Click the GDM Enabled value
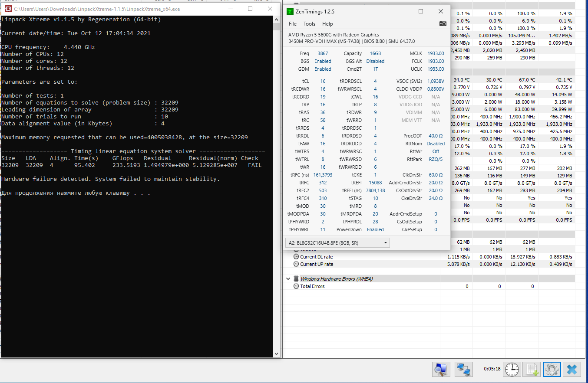This screenshot has height=383, width=588. click(x=323, y=69)
